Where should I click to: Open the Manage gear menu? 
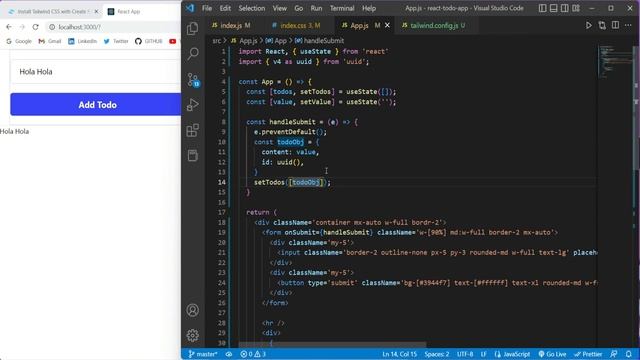click(x=193, y=335)
